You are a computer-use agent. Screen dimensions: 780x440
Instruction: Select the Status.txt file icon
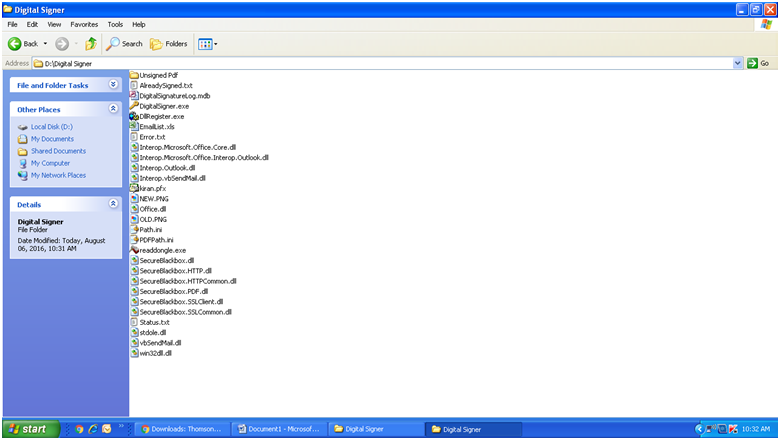pyautogui.click(x=134, y=322)
